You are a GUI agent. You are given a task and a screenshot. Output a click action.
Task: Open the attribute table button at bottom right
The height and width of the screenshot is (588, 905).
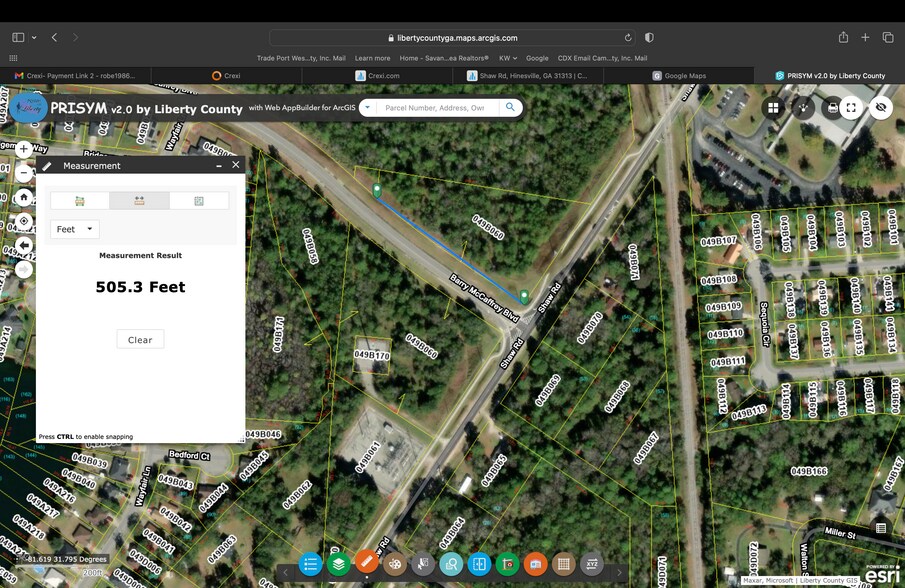pos(881,527)
